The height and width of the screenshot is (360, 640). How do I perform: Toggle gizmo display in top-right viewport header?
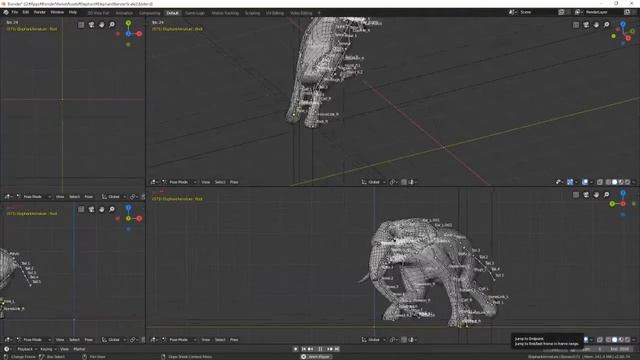click(570, 182)
